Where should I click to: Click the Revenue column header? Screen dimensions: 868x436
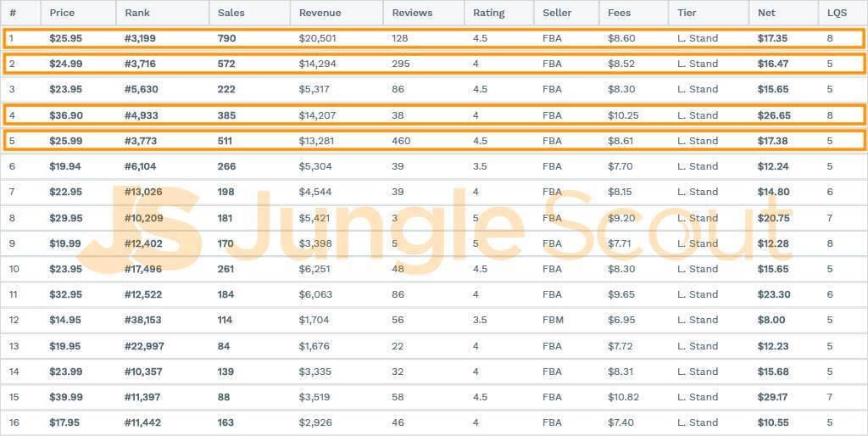pyautogui.click(x=320, y=13)
